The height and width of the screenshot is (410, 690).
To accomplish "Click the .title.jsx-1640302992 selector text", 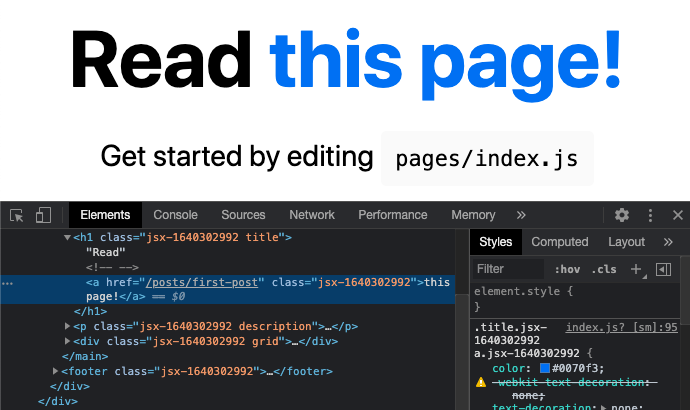I will click(x=510, y=334).
